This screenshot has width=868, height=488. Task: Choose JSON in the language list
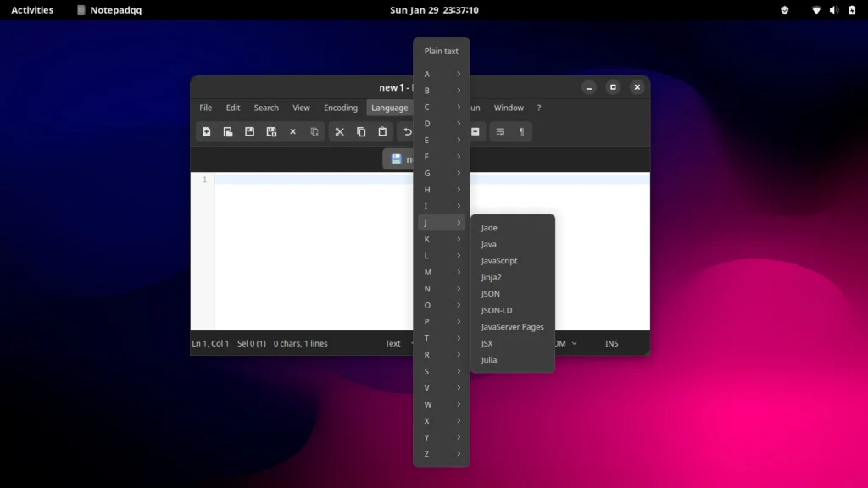click(x=491, y=294)
